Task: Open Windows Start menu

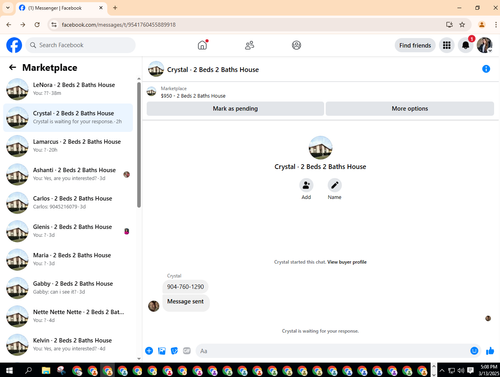Action: tap(9, 370)
